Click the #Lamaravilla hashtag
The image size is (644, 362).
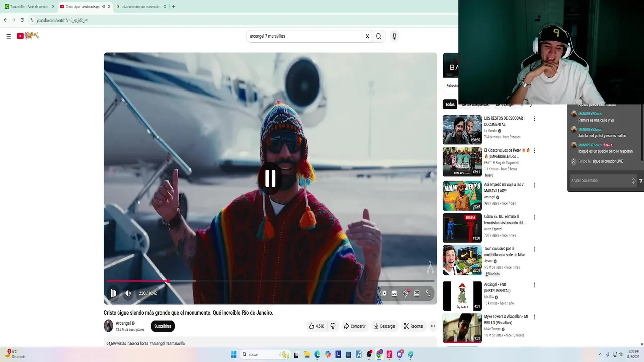[x=175, y=344]
